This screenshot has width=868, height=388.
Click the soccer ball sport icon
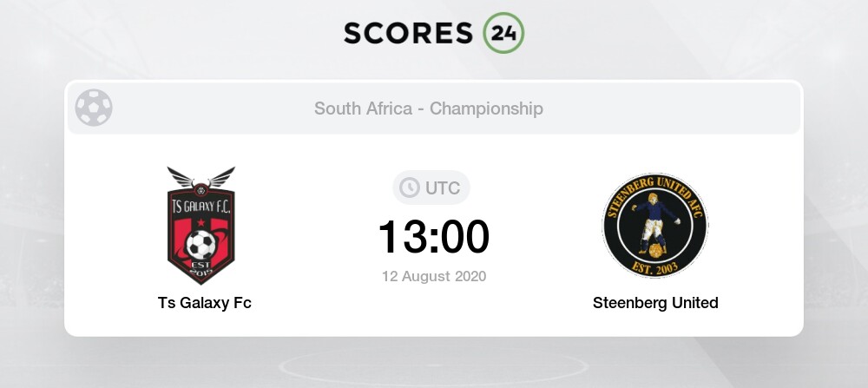coord(94,109)
